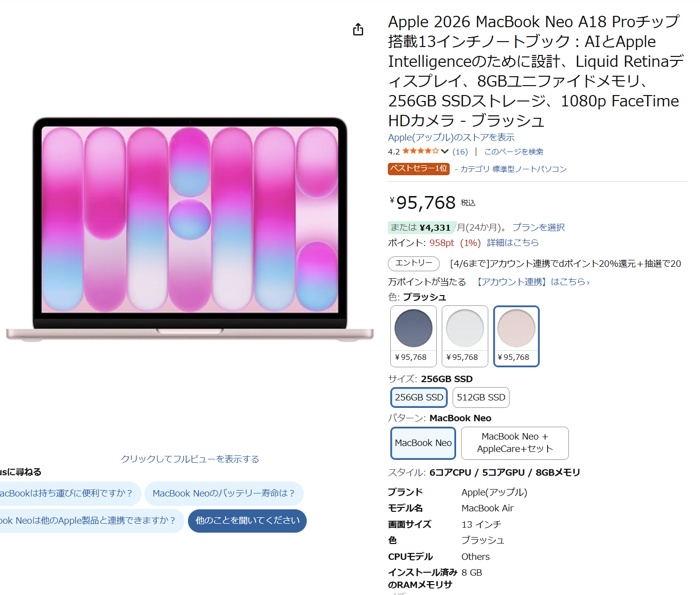Select the dark blue color swatch
Image resolution: width=700 pixels, height=595 pixels.
point(414,336)
